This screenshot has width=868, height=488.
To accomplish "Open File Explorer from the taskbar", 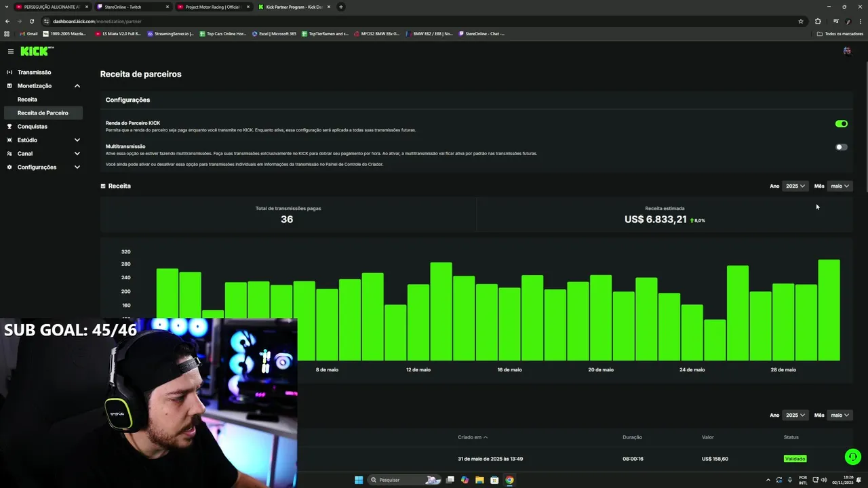I will coord(479,480).
